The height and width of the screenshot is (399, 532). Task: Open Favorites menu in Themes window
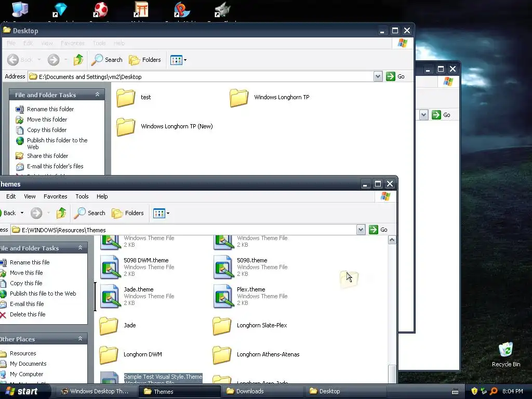[55, 196]
